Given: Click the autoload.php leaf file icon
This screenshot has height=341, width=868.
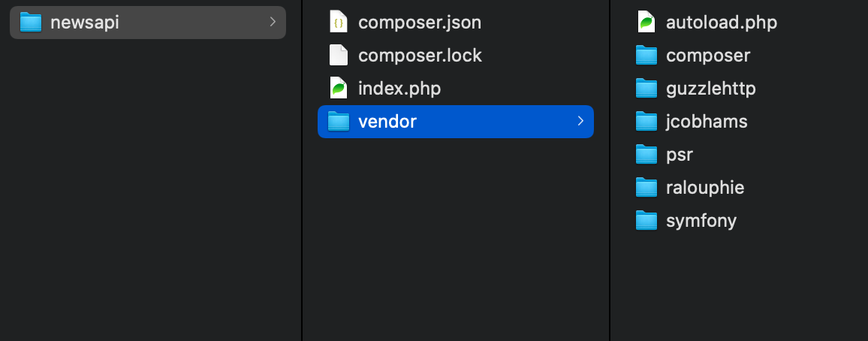Looking at the screenshot, I should 646,22.
